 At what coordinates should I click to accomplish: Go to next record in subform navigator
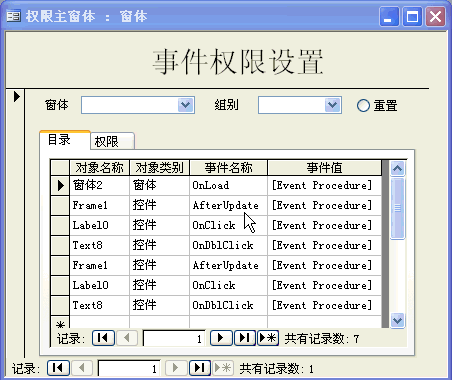(x=221, y=338)
